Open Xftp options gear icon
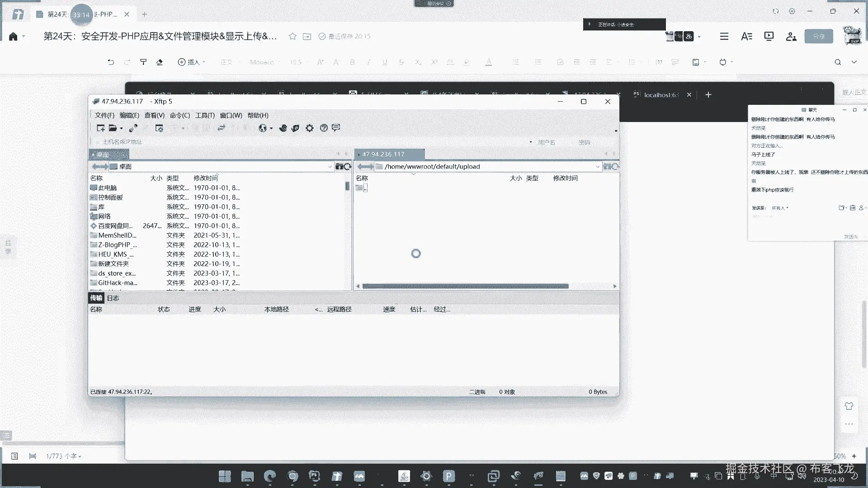 tap(309, 128)
